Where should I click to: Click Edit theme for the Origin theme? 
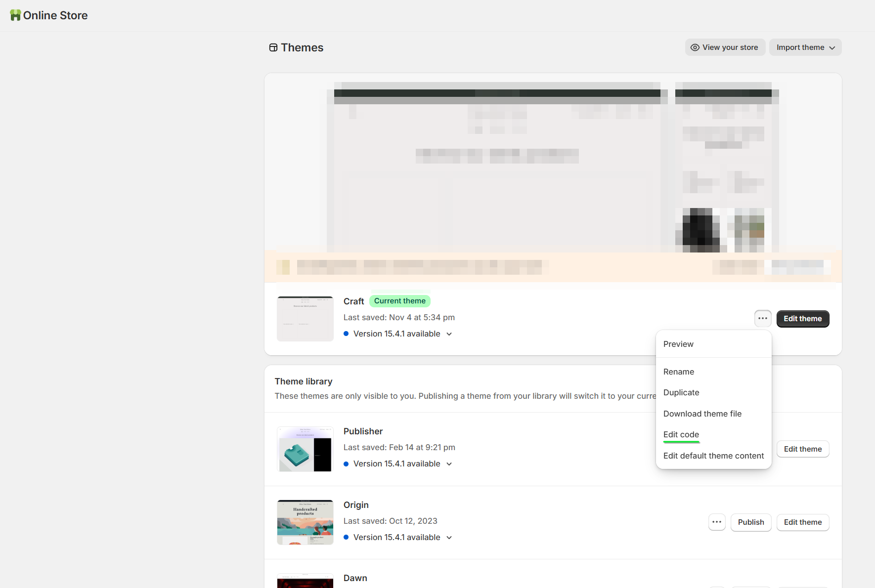pos(803,522)
